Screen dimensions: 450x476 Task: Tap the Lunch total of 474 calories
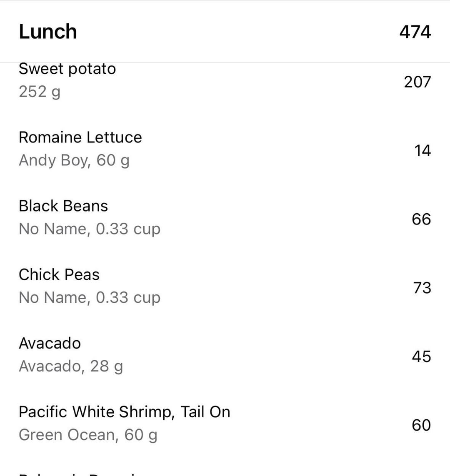pos(415,32)
